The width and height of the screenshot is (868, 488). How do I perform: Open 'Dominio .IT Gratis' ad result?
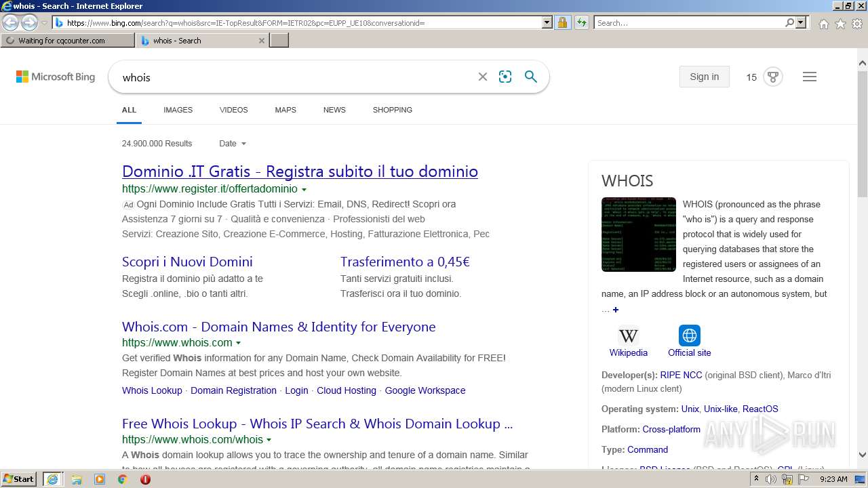tap(300, 171)
